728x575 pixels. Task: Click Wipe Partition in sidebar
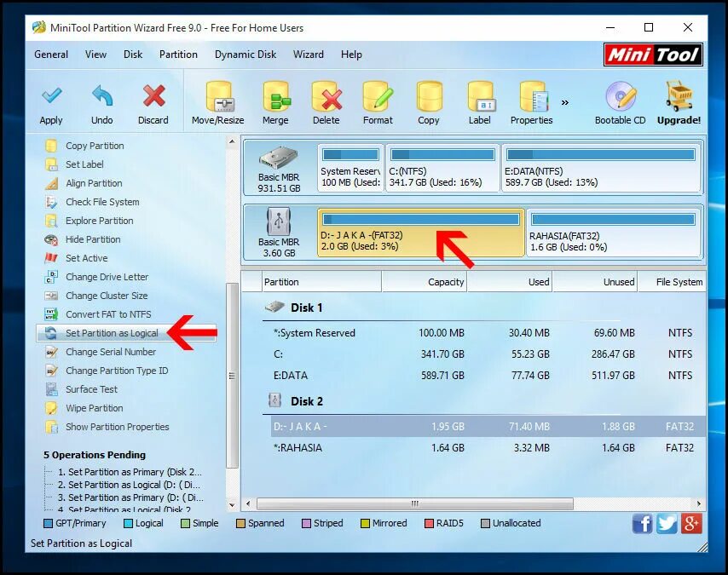95,408
